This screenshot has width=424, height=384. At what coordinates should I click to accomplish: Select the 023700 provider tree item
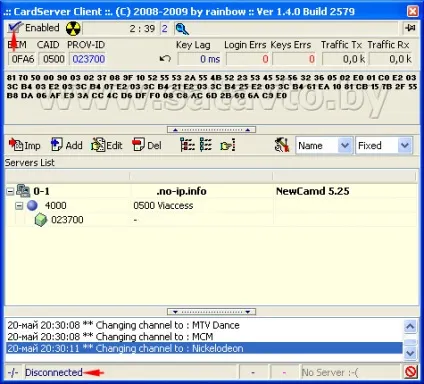[67, 220]
